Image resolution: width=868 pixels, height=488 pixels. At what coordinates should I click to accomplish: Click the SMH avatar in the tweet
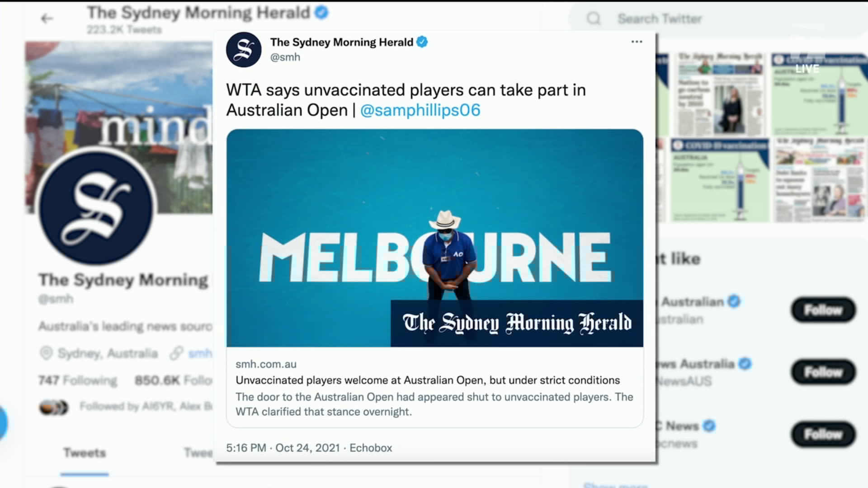click(244, 50)
